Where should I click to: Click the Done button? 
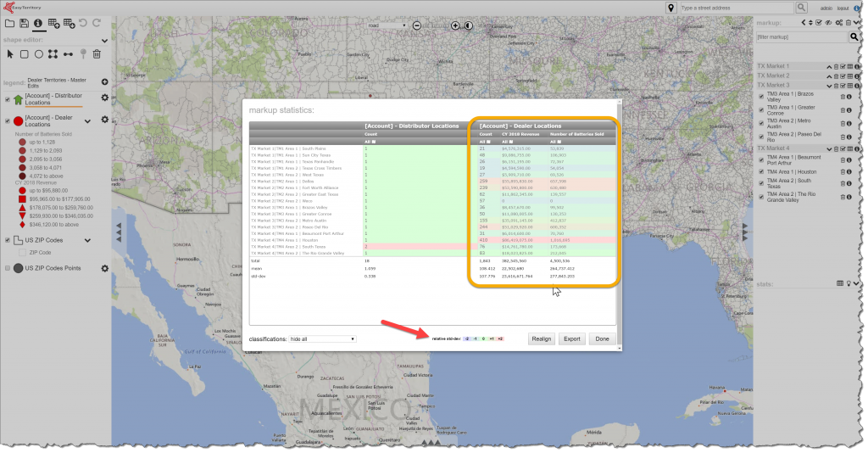(x=603, y=339)
